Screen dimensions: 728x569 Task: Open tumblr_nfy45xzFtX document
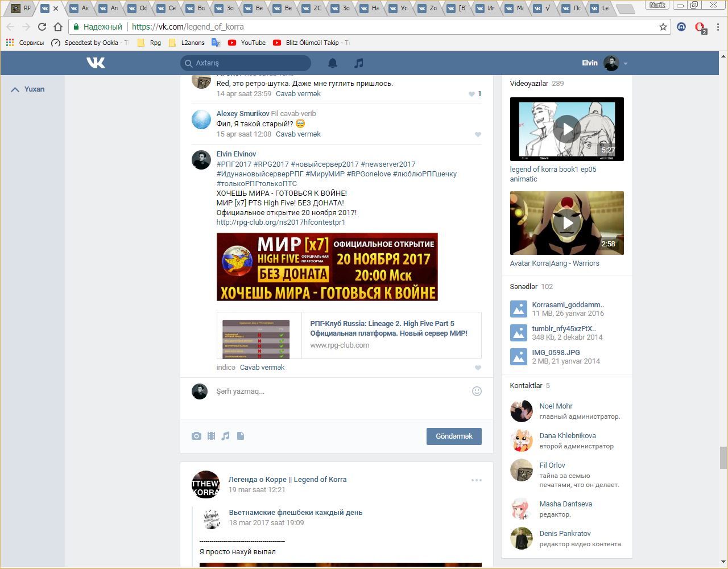point(564,329)
